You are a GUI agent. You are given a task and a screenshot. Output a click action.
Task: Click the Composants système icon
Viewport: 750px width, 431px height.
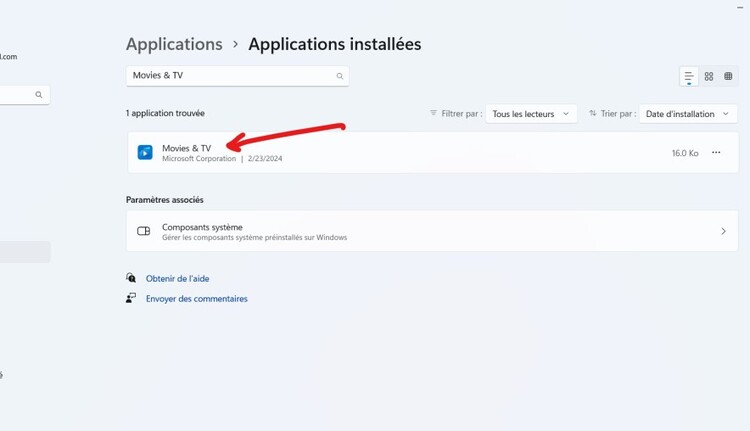[144, 231]
